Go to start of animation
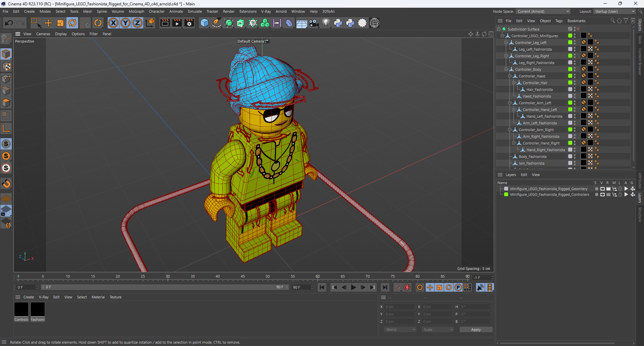Screen dimensions: 644x346 pyautogui.click(x=322, y=287)
